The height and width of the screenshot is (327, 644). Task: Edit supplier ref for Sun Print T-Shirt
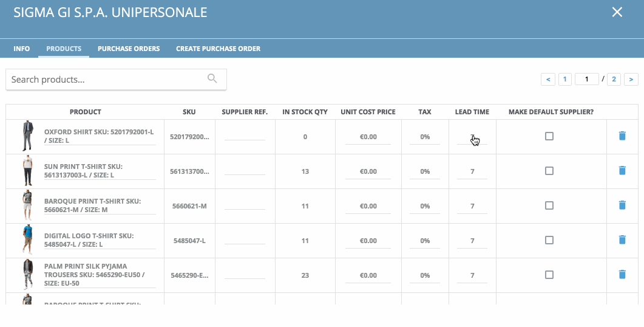pyautogui.click(x=245, y=171)
